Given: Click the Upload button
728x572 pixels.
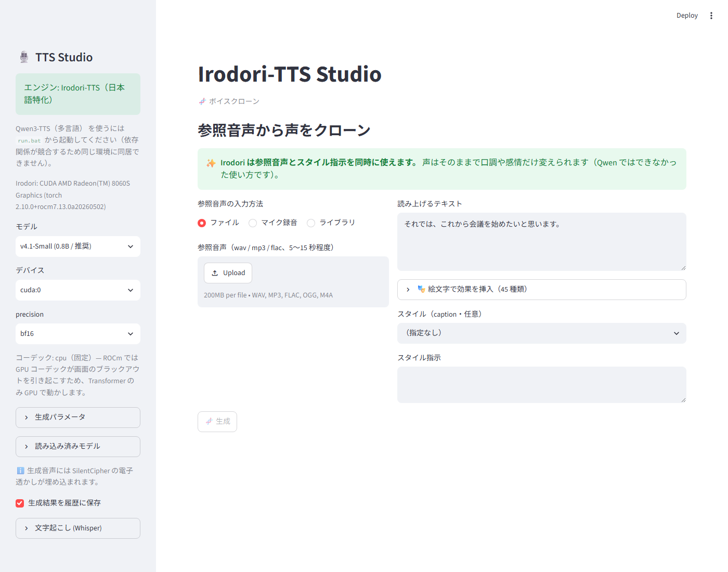Looking at the screenshot, I should point(228,273).
